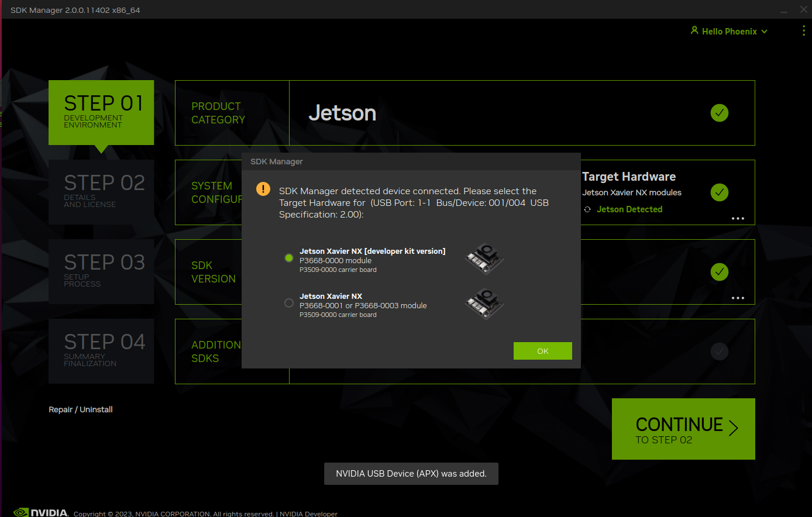
Task: Click Product Category green check icon
Action: coord(720,113)
